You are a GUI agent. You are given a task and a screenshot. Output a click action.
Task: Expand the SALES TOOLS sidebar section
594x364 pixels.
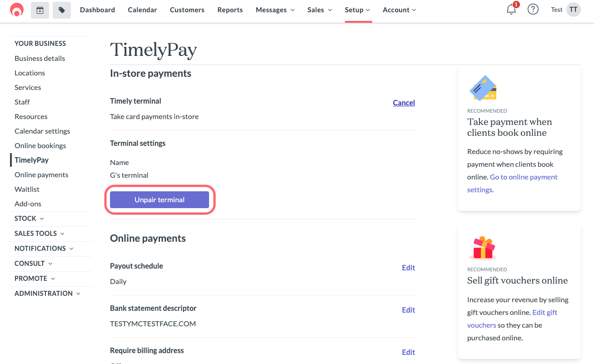[x=40, y=234]
